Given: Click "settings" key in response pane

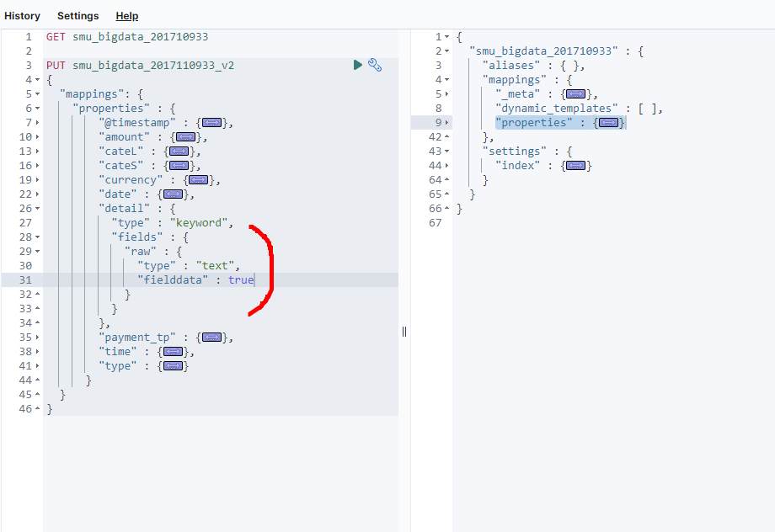Looking at the screenshot, I should 515,152.
